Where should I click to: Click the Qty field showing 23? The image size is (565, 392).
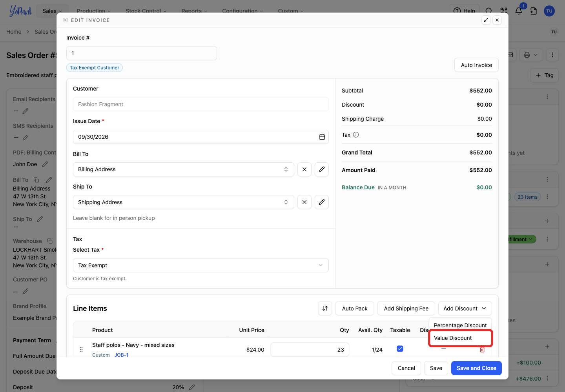click(310, 349)
